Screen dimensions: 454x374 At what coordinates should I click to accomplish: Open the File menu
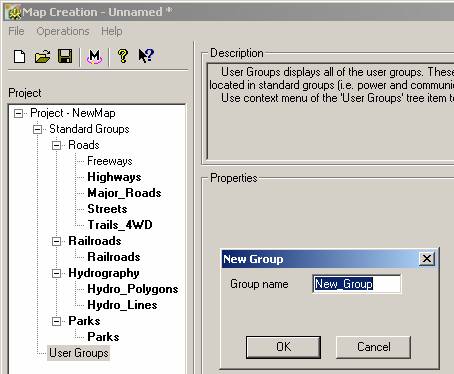point(16,31)
